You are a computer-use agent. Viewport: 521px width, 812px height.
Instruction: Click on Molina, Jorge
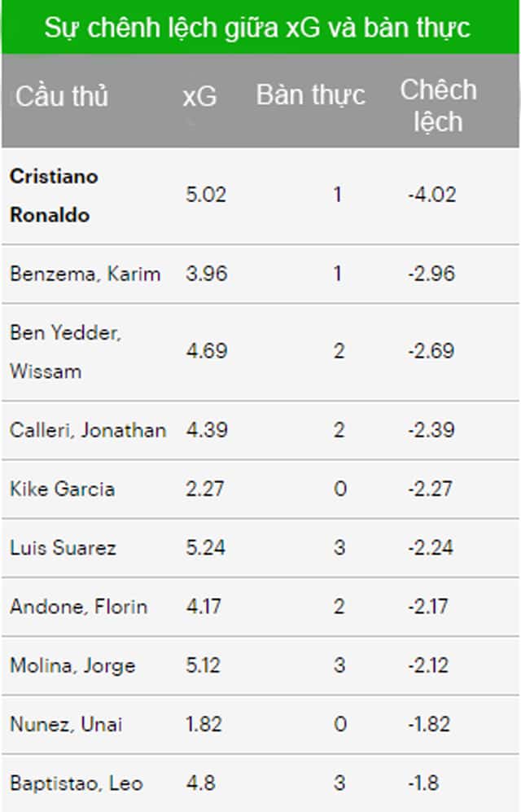72,665
